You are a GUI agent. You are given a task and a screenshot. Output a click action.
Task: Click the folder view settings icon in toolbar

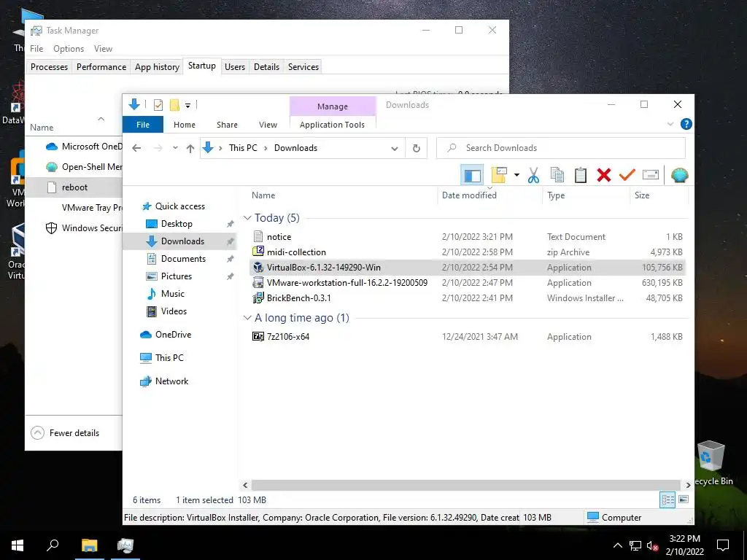click(x=499, y=175)
